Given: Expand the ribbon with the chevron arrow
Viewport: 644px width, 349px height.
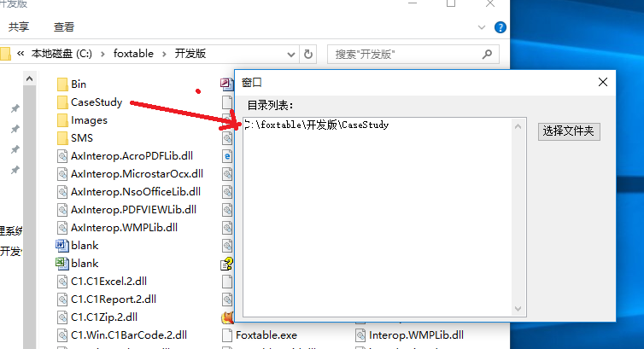Looking at the screenshot, I should click(x=482, y=27).
